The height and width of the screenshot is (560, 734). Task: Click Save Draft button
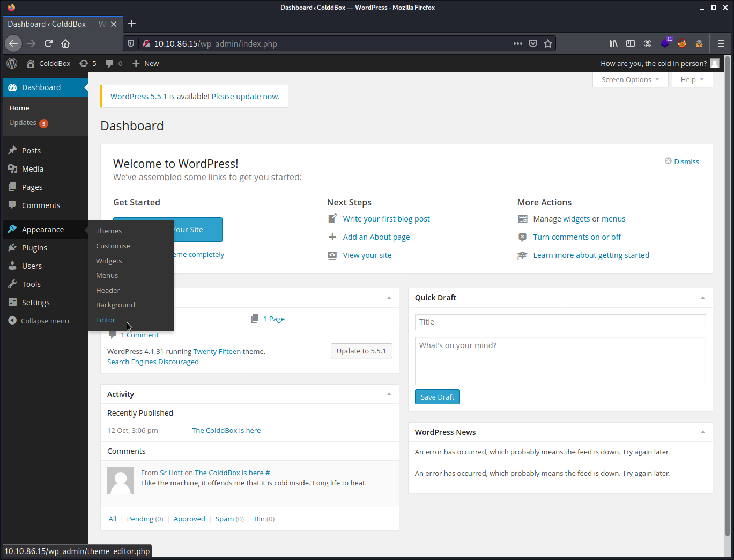coord(438,397)
